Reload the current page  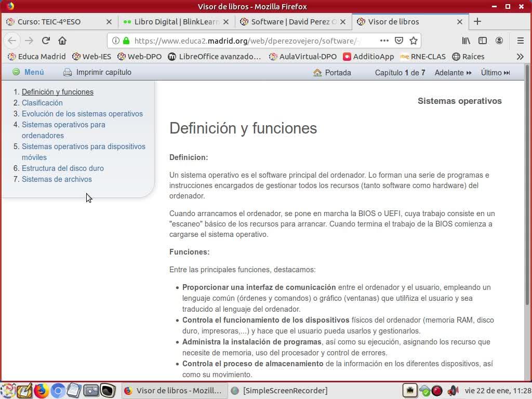[46, 41]
